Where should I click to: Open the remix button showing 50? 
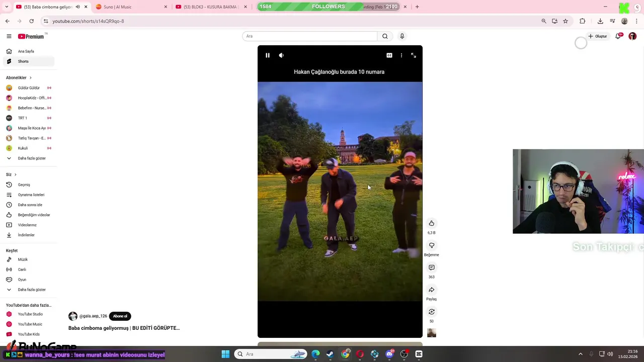(431, 312)
